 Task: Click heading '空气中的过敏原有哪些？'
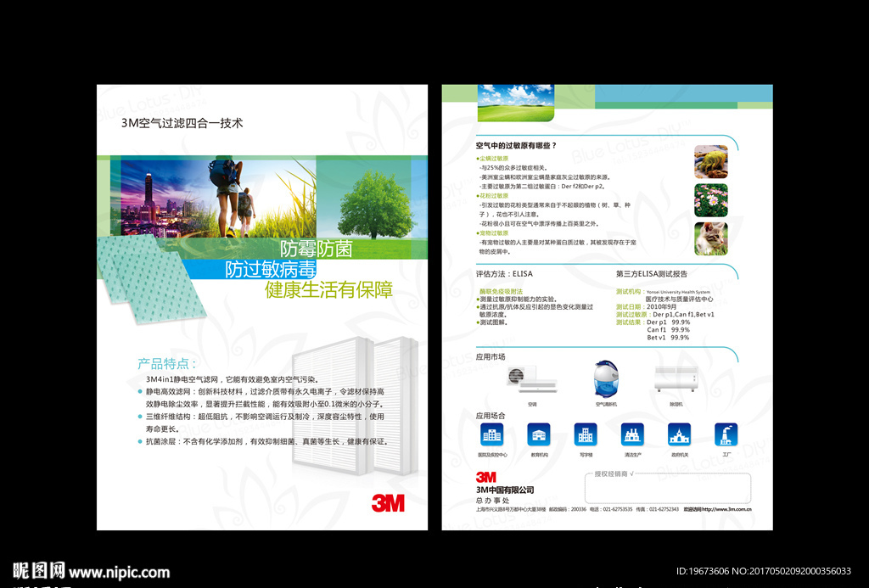pyautogui.click(x=516, y=146)
